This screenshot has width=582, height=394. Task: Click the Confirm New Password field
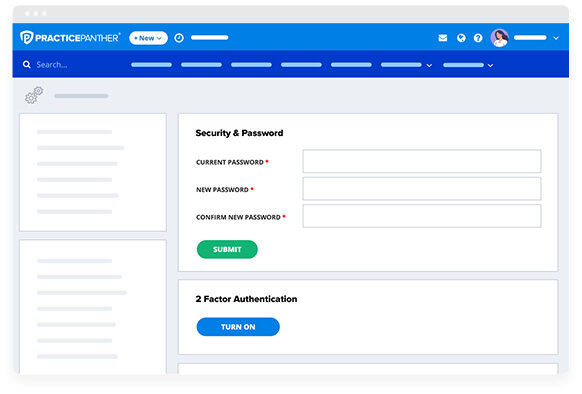point(422,216)
